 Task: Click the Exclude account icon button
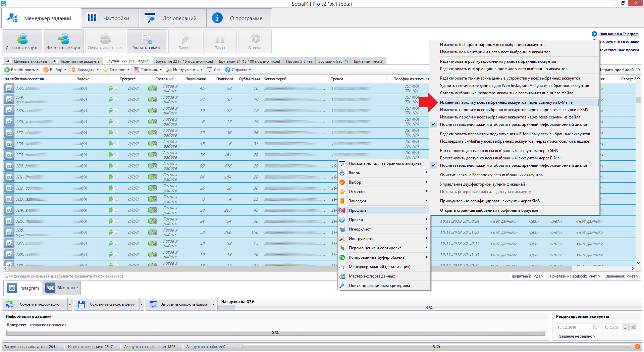coord(63,41)
